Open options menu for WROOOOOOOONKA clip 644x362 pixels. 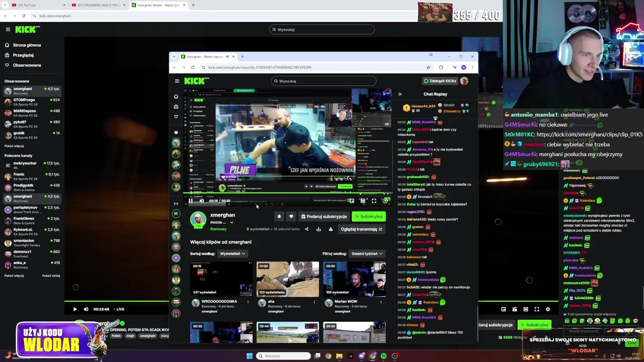[x=248, y=302]
